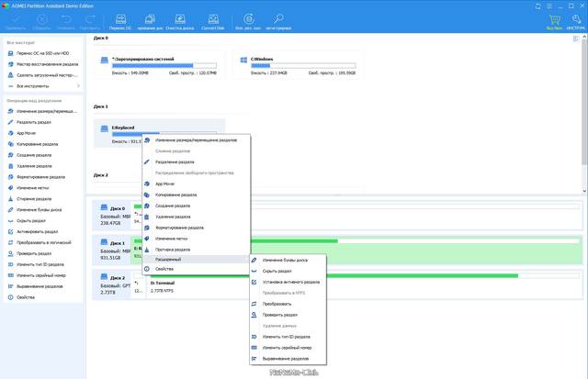Click the Buy Now shopping cart icon
Viewport: 588px width, 379px height.
554,22
